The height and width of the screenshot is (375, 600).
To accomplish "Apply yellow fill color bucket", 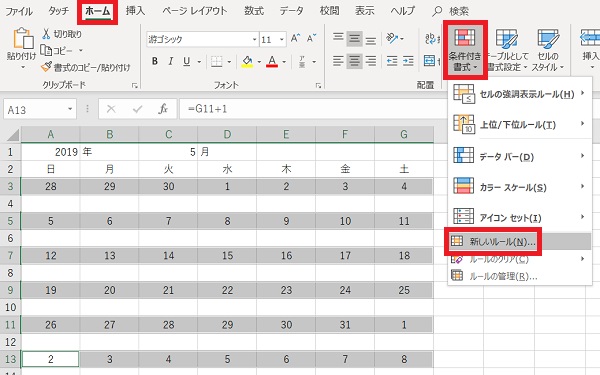I will coord(247,61).
